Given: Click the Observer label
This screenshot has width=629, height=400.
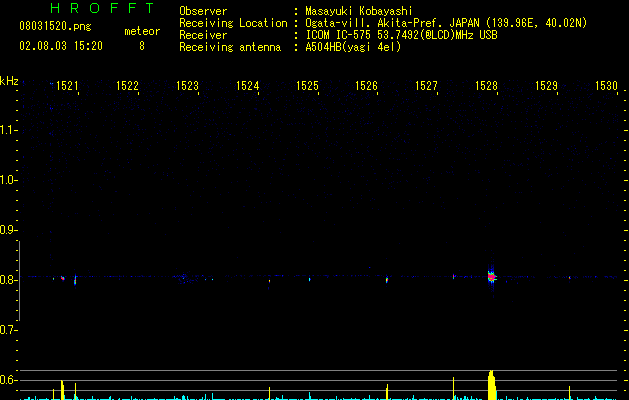Looking at the screenshot, I should point(203,11).
